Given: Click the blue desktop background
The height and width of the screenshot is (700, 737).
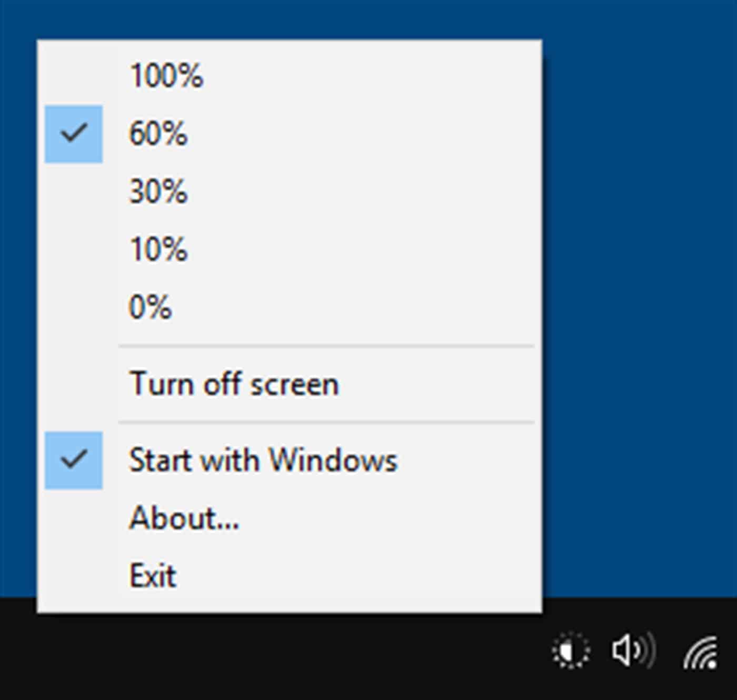Looking at the screenshot, I should (x=642, y=263).
